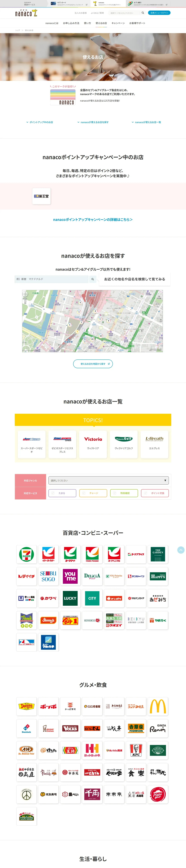Image resolution: width=186 pixels, height=868 pixels.
Task: Click よくあるご質問 link in header
Action: (x=97, y=13)
